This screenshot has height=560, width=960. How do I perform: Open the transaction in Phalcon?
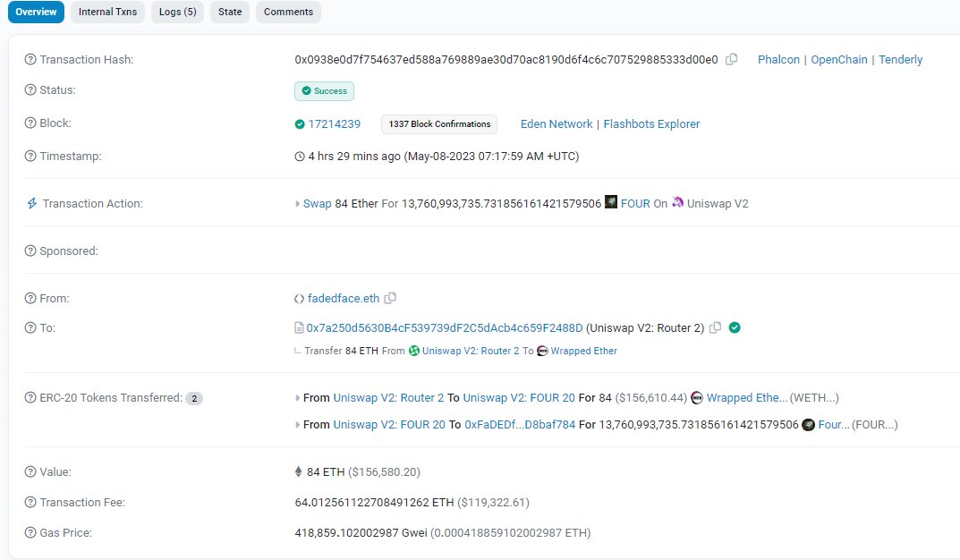point(778,59)
